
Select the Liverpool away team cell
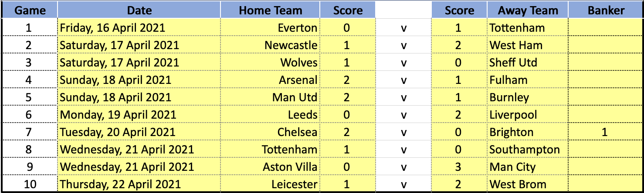pos(527,115)
